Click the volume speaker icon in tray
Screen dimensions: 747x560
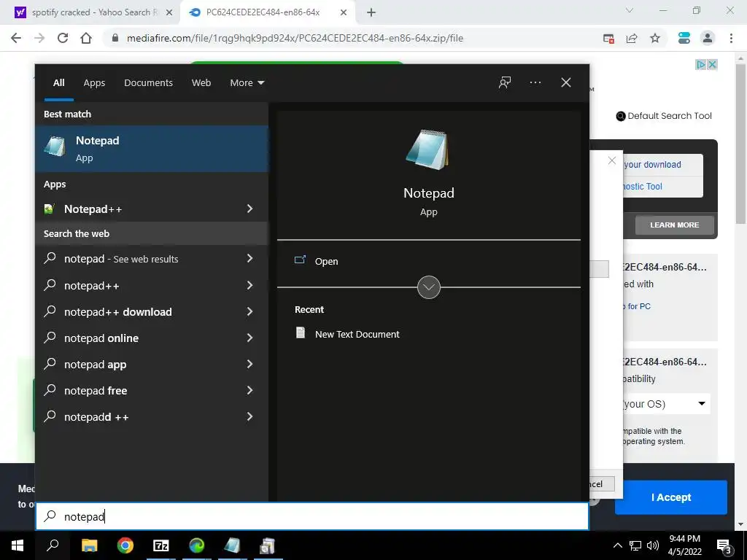click(x=653, y=545)
